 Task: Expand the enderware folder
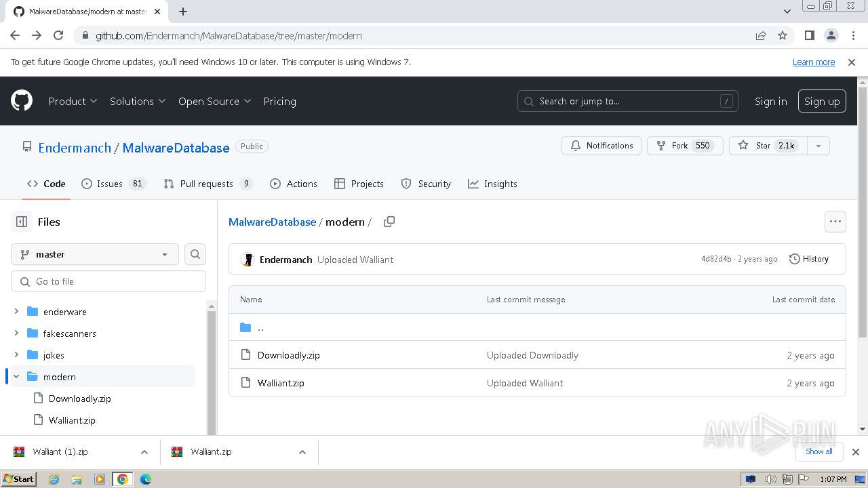[x=16, y=312]
